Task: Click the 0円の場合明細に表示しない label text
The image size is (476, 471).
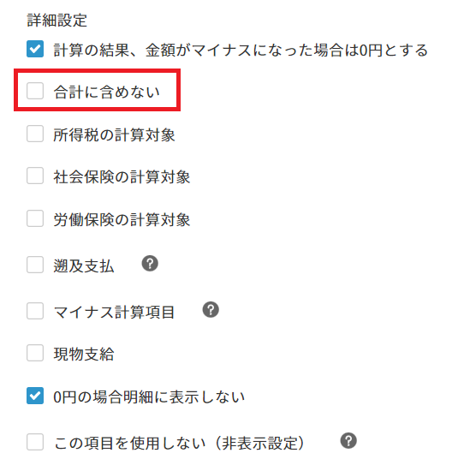Action: tap(149, 396)
